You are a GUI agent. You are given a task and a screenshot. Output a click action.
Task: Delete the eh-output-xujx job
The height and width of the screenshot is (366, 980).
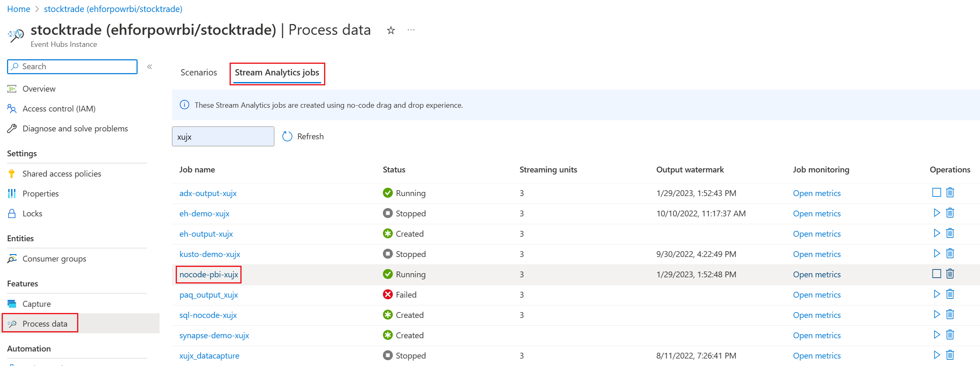pyautogui.click(x=950, y=233)
